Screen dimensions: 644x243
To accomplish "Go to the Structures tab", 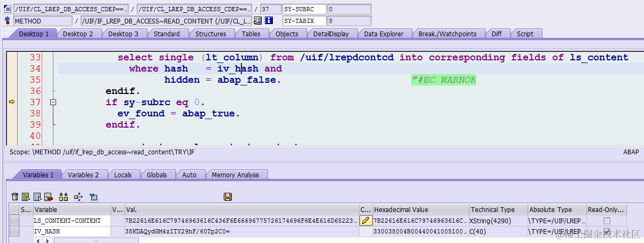I will pyautogui.click(x=210, y=34).
